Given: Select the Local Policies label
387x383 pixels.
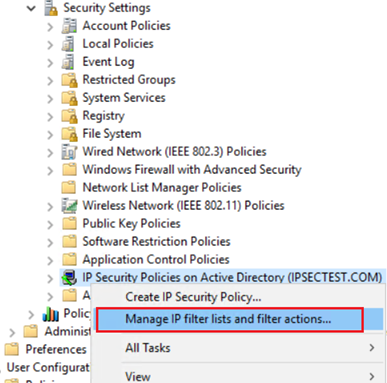Looking at the screenshot, I should coord(118,44).
